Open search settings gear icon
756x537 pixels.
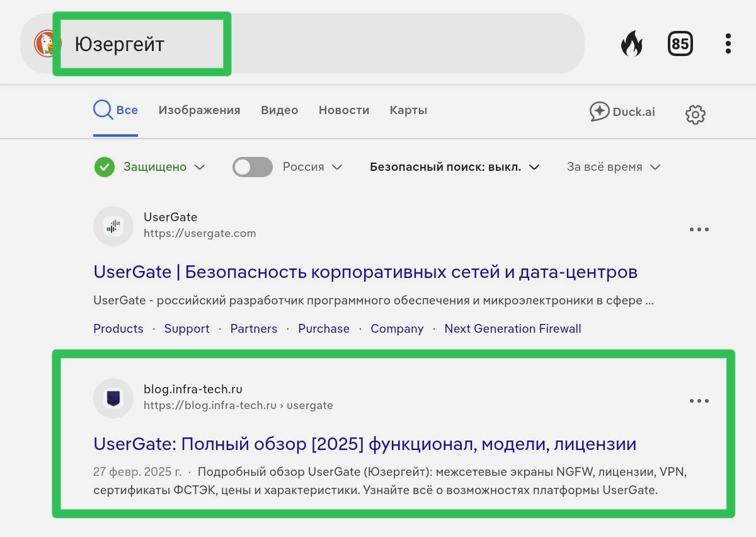click(695, 115)
